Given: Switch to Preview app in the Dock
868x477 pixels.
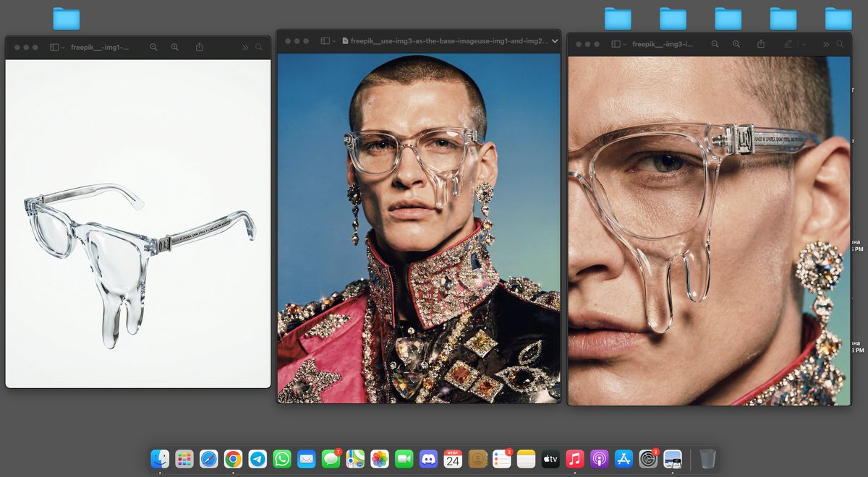Looking at the screenshot, I should click(x=673, y=458).
